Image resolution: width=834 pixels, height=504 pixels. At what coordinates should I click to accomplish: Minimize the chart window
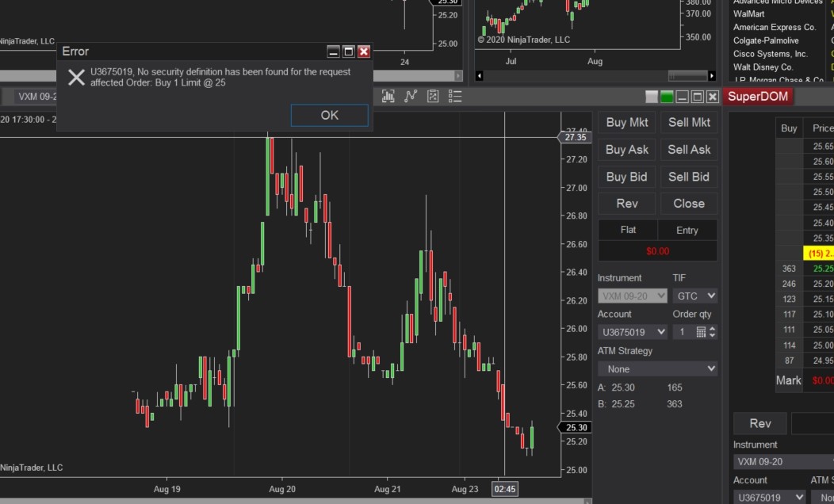pyautogui.click(x=682, y=97)
